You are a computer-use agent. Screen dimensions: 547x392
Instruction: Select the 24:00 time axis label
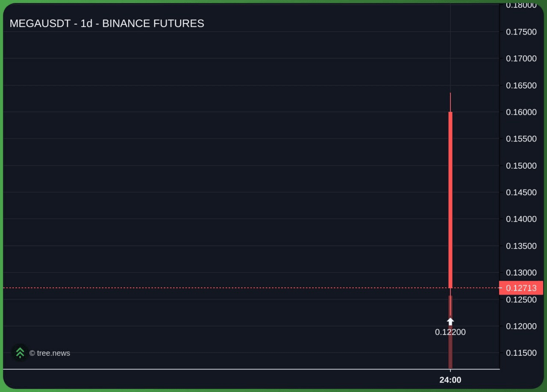coord(450,380)
